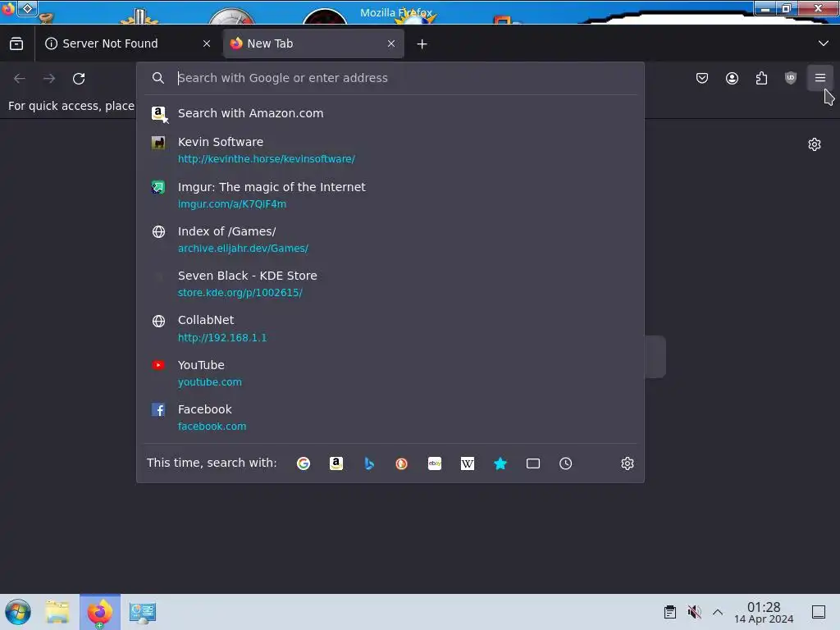This screenshot has width=840, height=630.
Task: Open the Extensions puzzle icon
Action: click(761, 78)
